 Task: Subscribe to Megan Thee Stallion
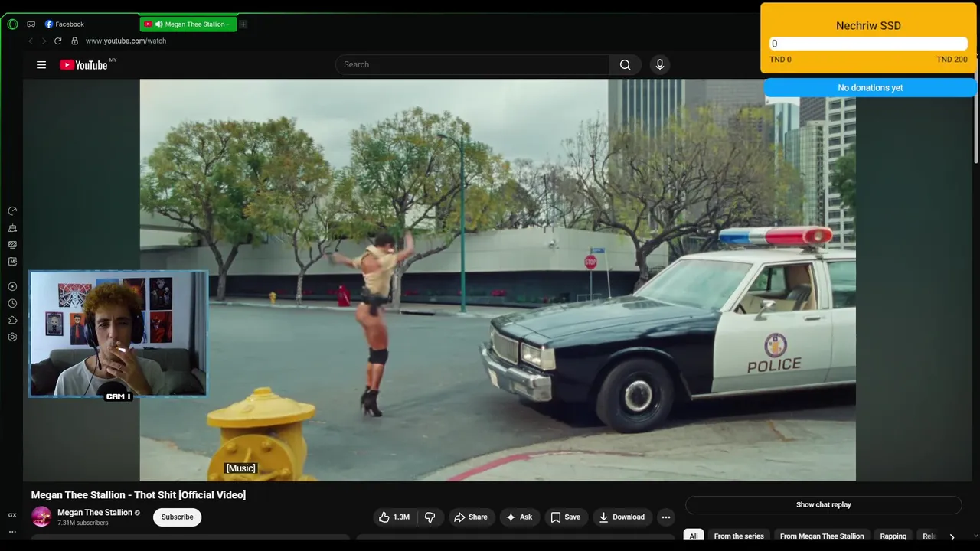coord(177,517)
